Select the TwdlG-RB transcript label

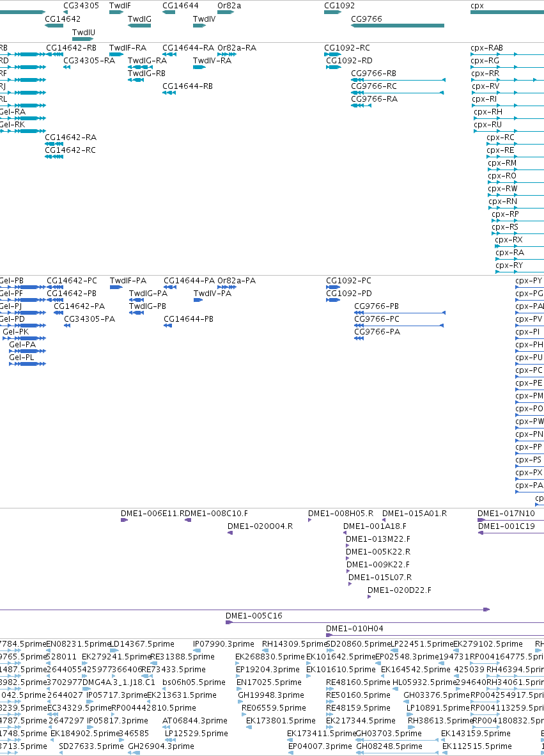[146, 74]
